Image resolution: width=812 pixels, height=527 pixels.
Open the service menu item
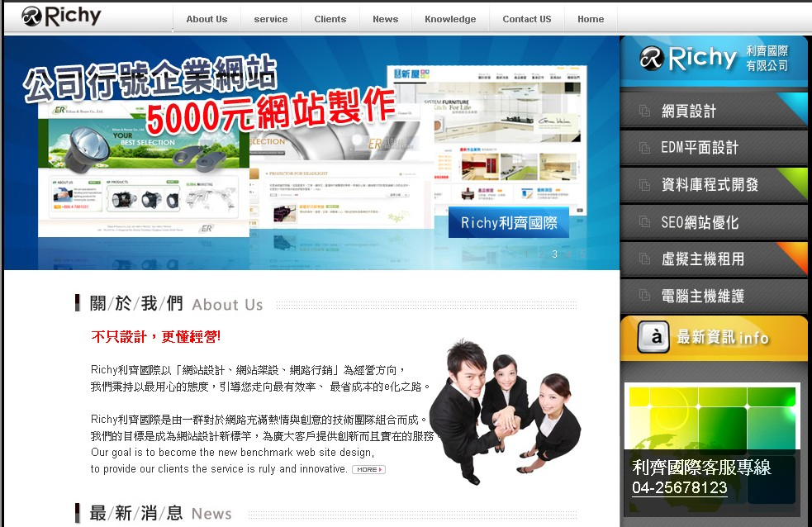tap(271, 19)
